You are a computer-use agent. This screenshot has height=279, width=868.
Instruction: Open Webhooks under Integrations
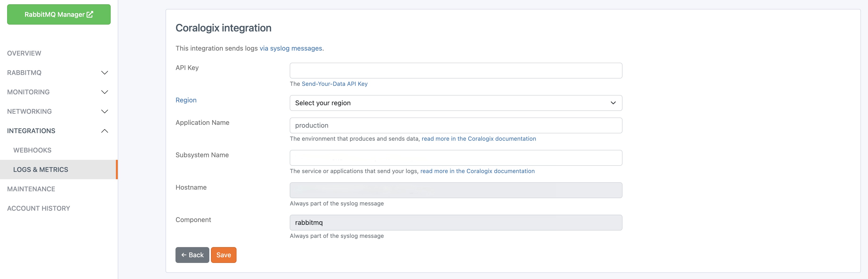[x=32, y=150]
